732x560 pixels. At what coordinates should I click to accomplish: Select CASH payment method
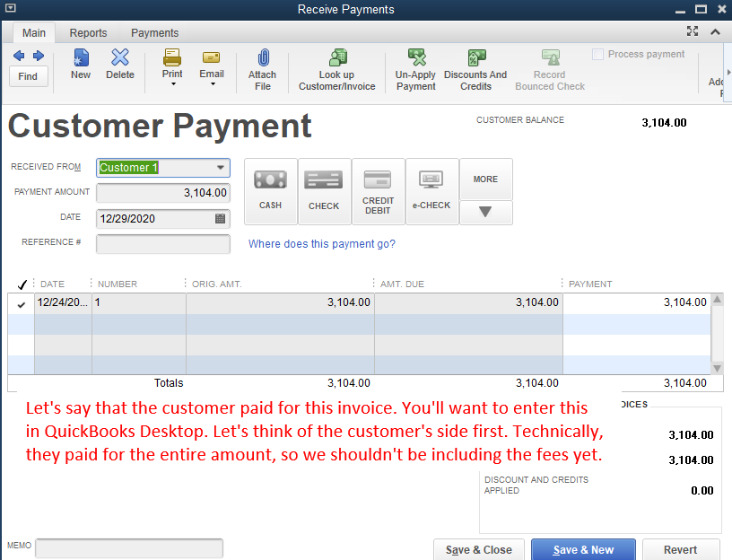tap(270, 191)
